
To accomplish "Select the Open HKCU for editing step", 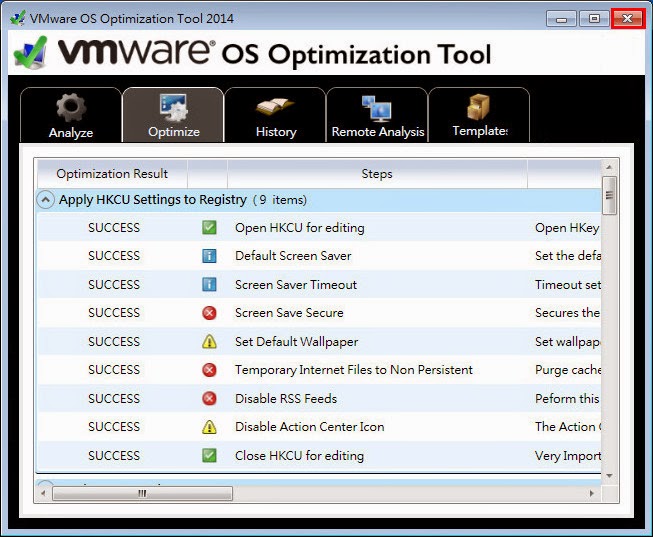I will click(x=299, y=228).
